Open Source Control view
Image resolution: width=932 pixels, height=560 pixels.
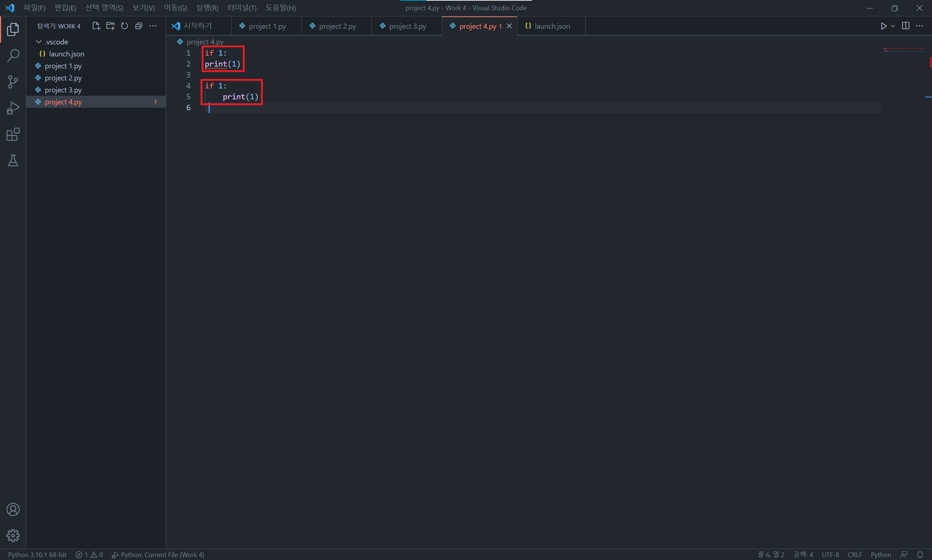click(x=13, y=82)
